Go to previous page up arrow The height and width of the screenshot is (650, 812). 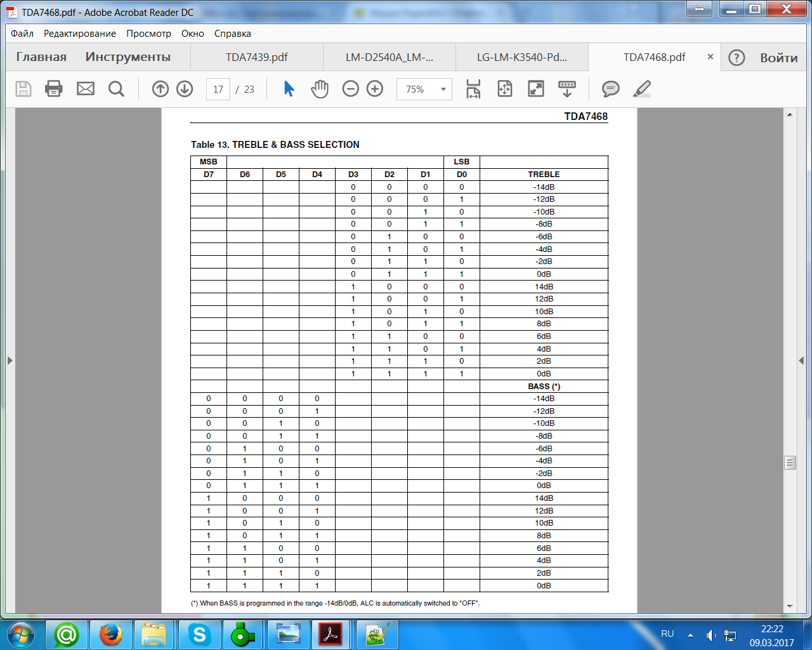pos(160,89)
